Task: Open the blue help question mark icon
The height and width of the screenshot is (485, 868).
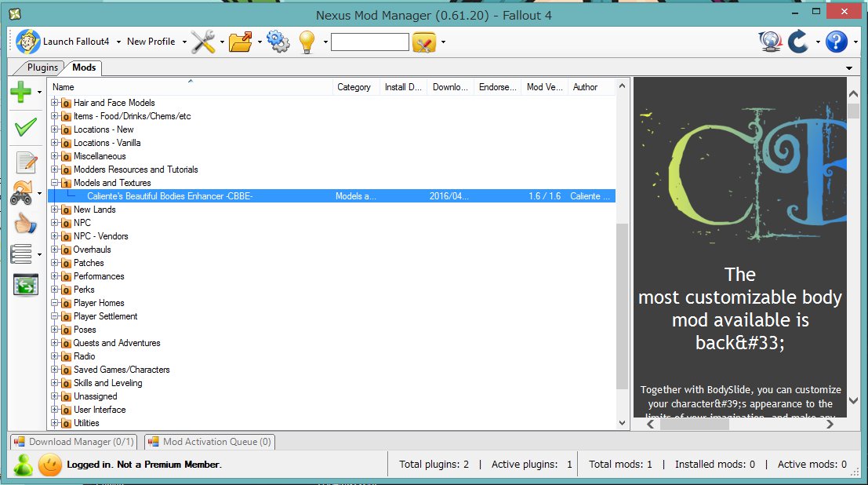Action: [837, 42]
